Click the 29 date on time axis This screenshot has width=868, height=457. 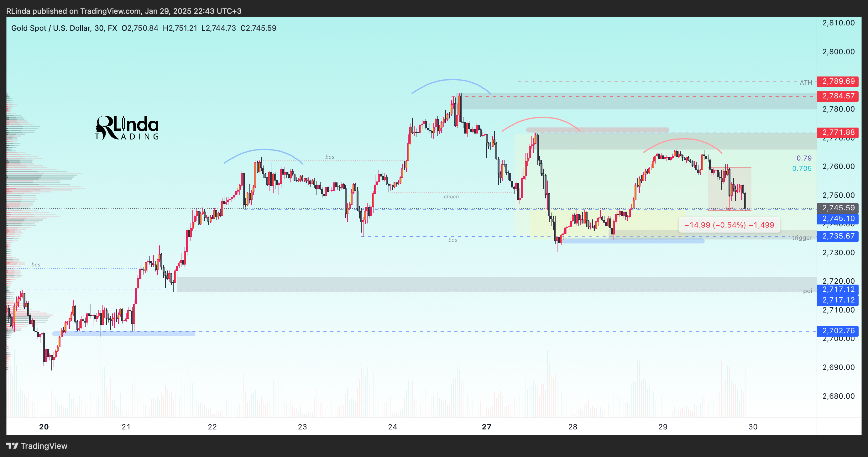[x=663, y=427]
